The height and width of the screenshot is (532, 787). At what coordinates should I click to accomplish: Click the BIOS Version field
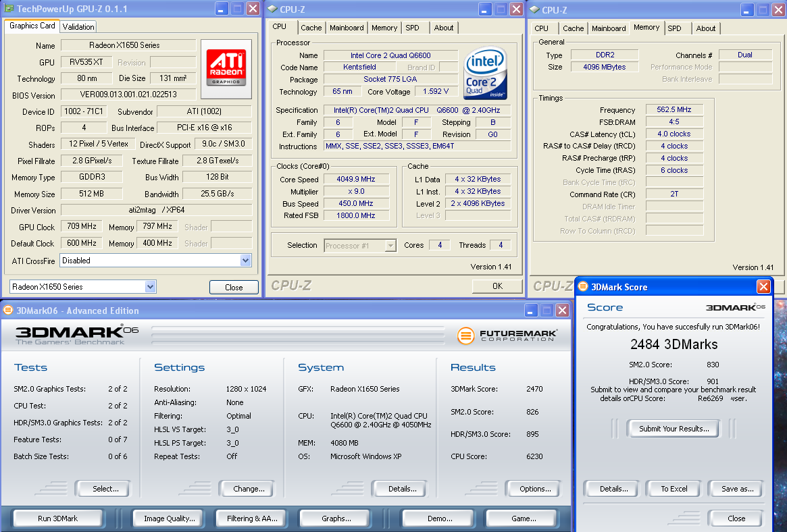click(x=128, y=95)
